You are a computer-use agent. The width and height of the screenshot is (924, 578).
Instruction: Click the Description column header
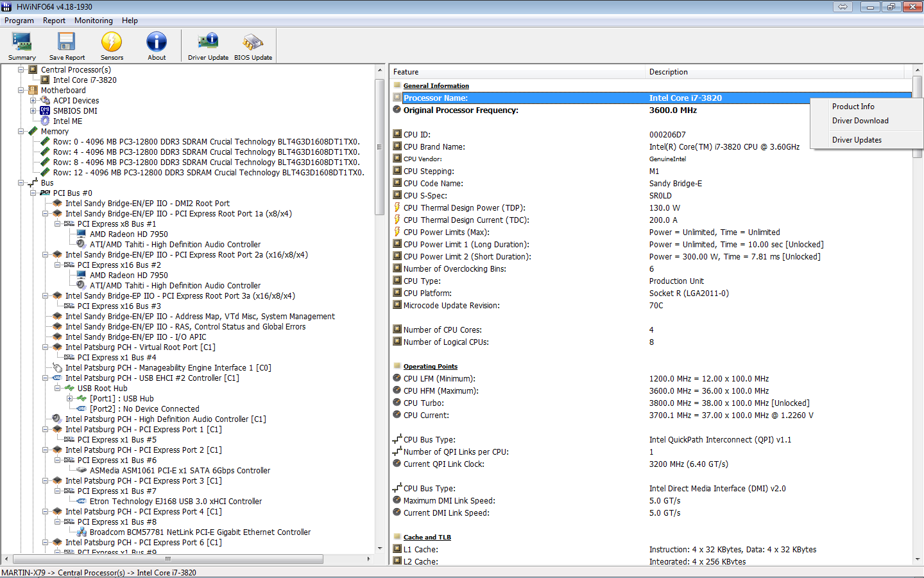[668, 72]
